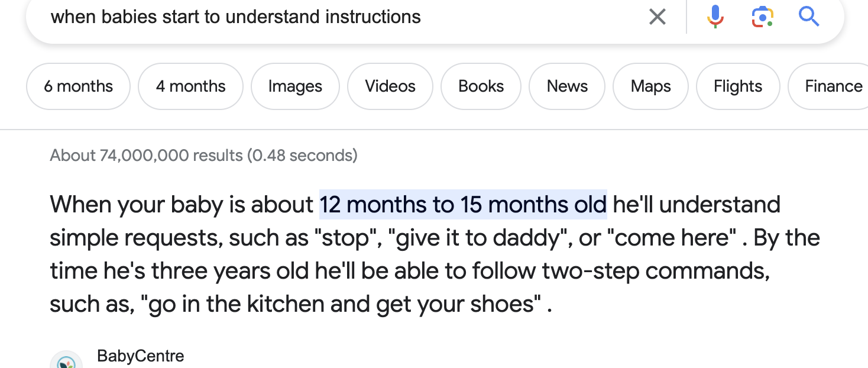Open the BabyCentre source link
This screenshot has width=868, height=368.
tap(141, 356)
